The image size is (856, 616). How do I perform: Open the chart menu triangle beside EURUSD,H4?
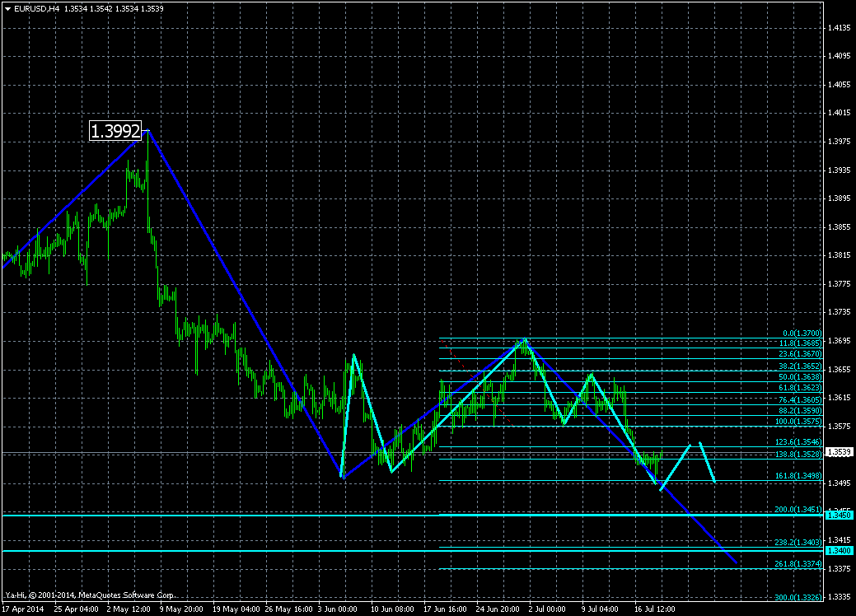pyautogui.click(x=7, y=9)
